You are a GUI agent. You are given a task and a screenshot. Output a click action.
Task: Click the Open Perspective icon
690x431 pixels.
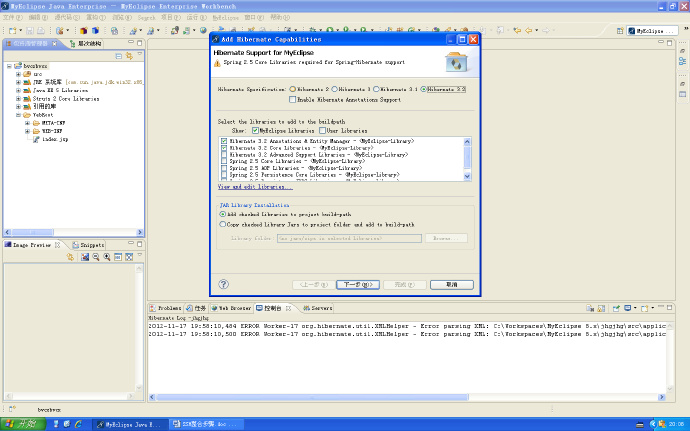pyautogui.click(x=620, y=31)
